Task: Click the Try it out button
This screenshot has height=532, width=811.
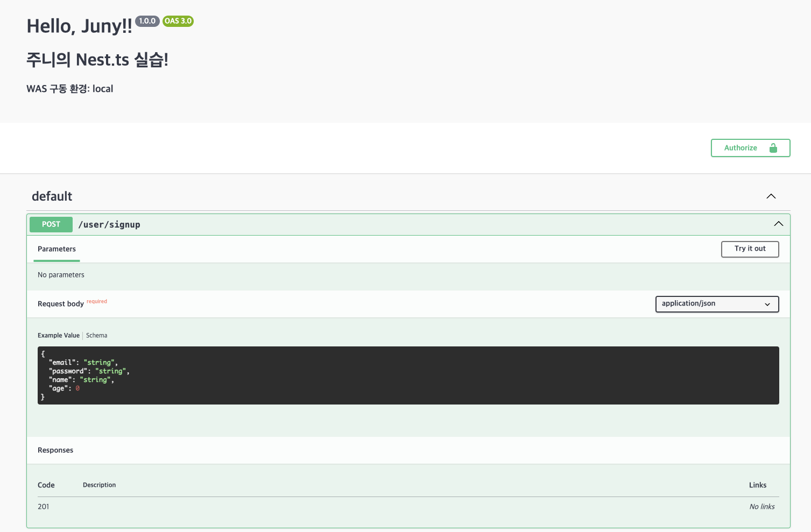Action: click(750, 249)
